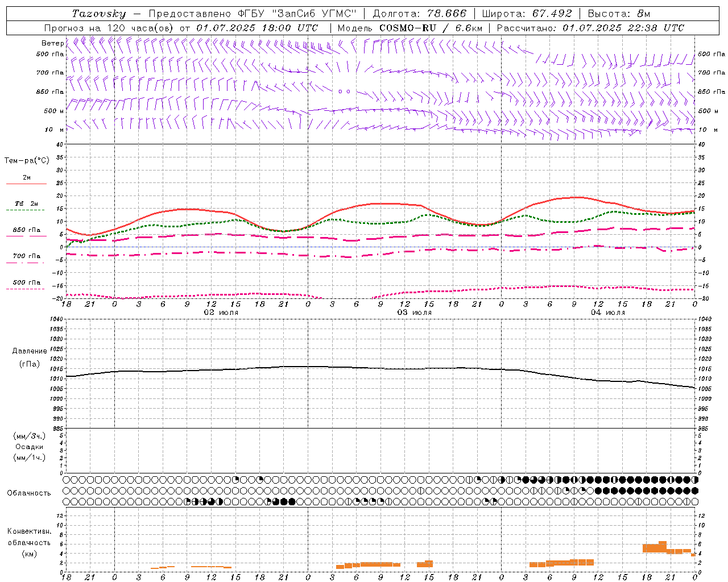Screen dimensions: 728x582
Task: Click the model name 'COSMO-RU / 6.6км'
Action: click(x=431, y=28)
